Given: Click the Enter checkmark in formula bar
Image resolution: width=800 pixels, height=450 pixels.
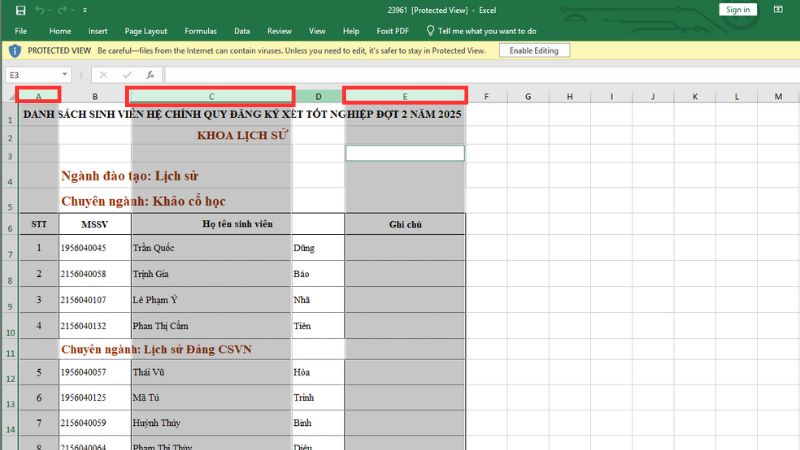Looking at the screenshot, I should [127, 75].
